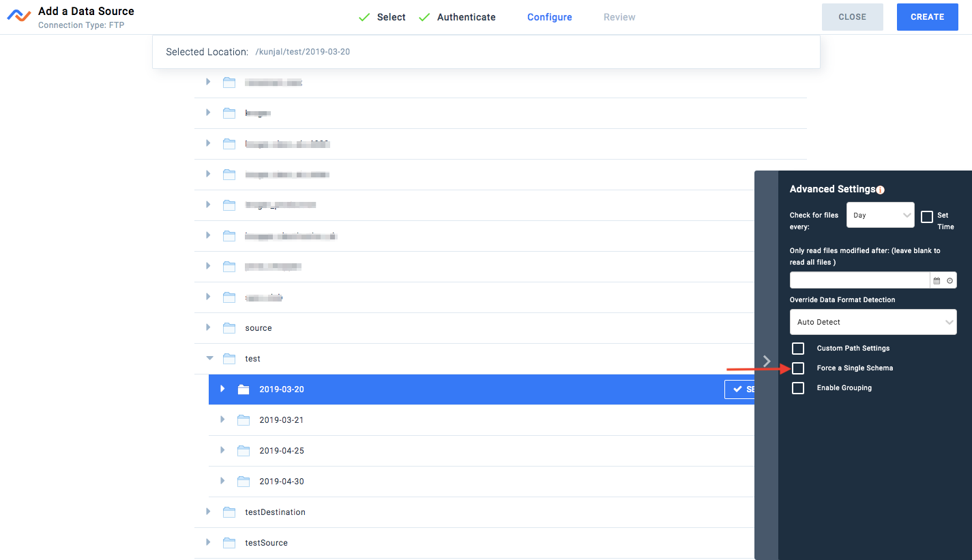Go to the Configure step
The height and width of the screenshot is (560, 972).
click(x=549, y=17)
